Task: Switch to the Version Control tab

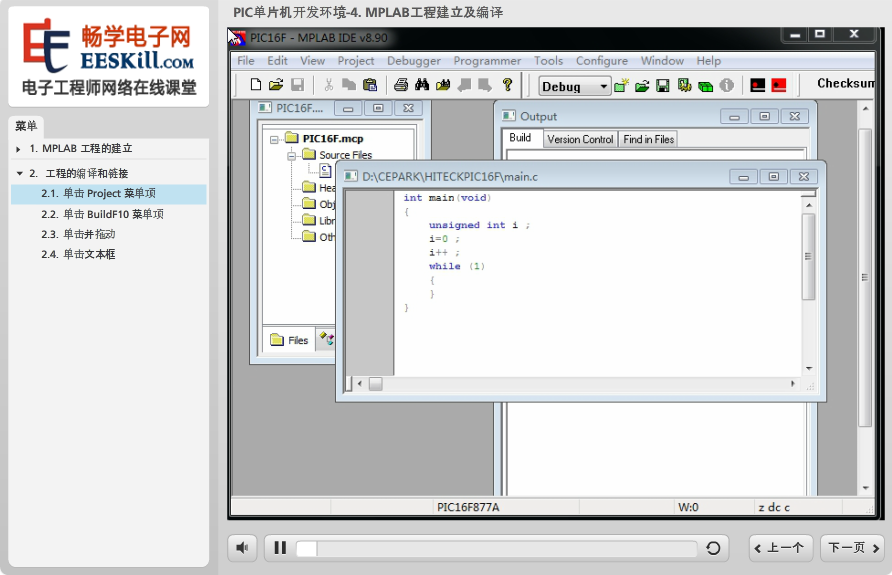Action: coord(580,139)
